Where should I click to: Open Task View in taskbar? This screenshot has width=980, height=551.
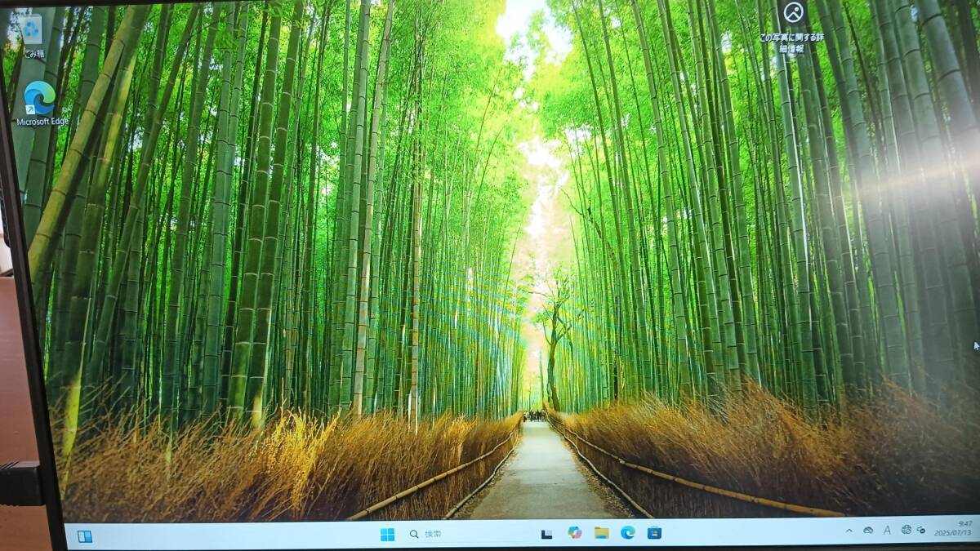point(547,534)
